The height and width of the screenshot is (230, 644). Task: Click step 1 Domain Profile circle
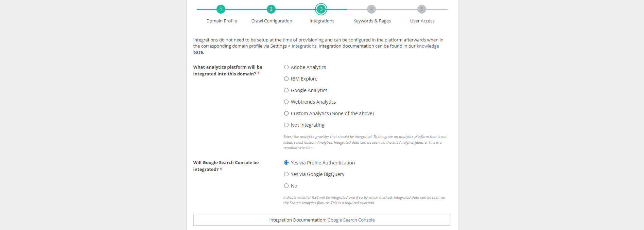[221, 9]
